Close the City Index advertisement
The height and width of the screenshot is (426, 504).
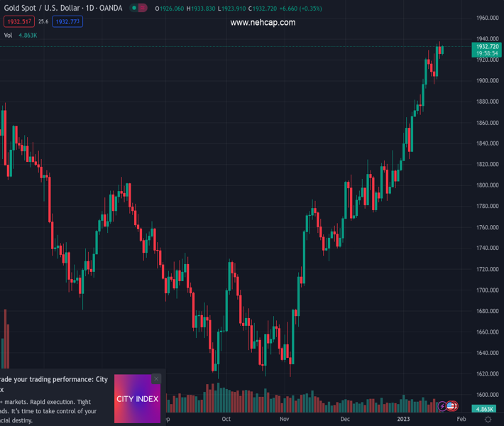pos(156,379)
